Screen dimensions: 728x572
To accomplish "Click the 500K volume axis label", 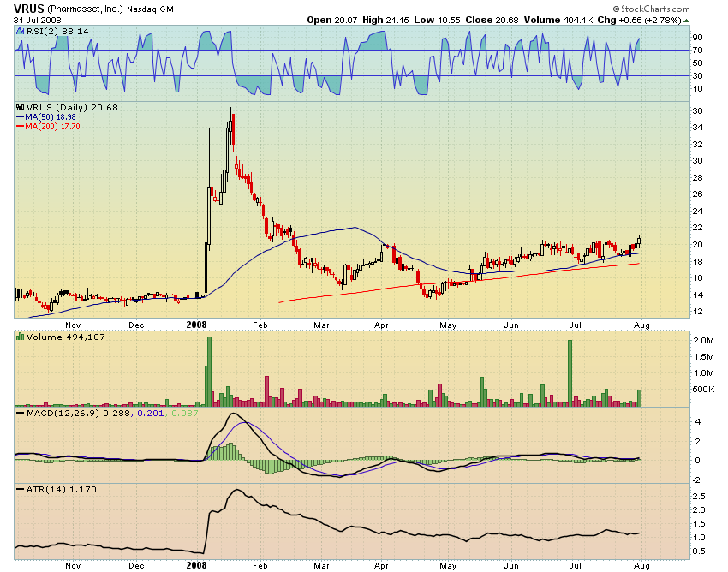I will [703, 389].
